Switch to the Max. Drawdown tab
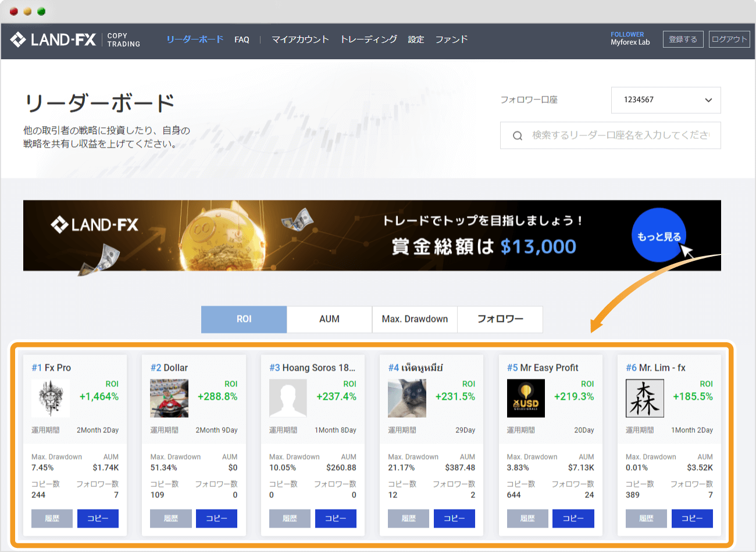 pyautogui.click(x=415, y=319)
